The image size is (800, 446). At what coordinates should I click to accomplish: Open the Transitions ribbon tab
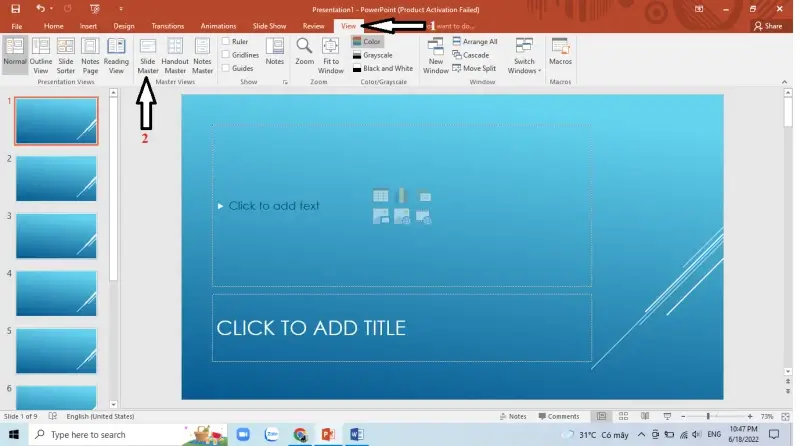tap(168, 25)
